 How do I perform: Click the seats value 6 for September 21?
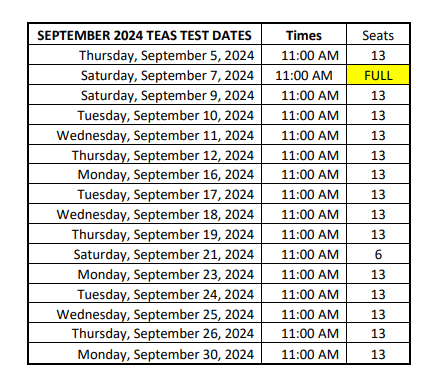click(x=378, y=254)
